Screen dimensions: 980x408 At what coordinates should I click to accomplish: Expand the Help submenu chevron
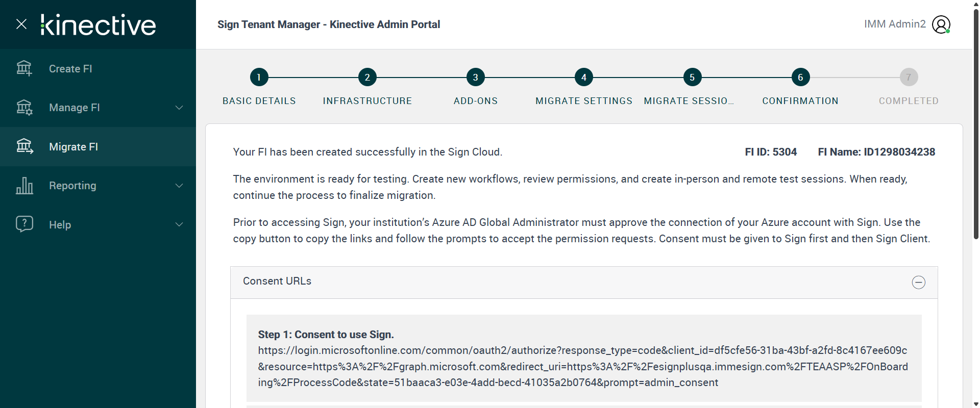pos(179,224)
